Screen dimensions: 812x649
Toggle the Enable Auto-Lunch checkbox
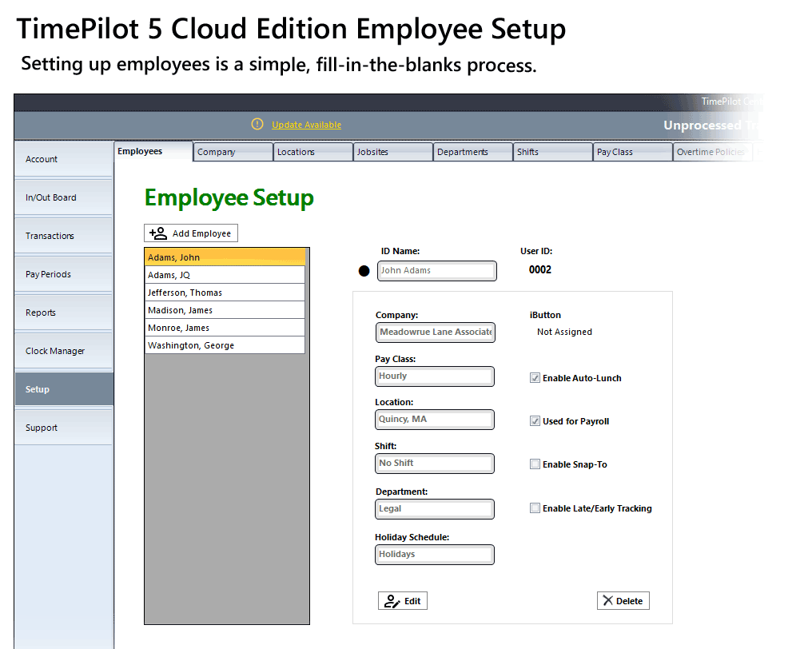pyautogui.click(x=535, y=378)
